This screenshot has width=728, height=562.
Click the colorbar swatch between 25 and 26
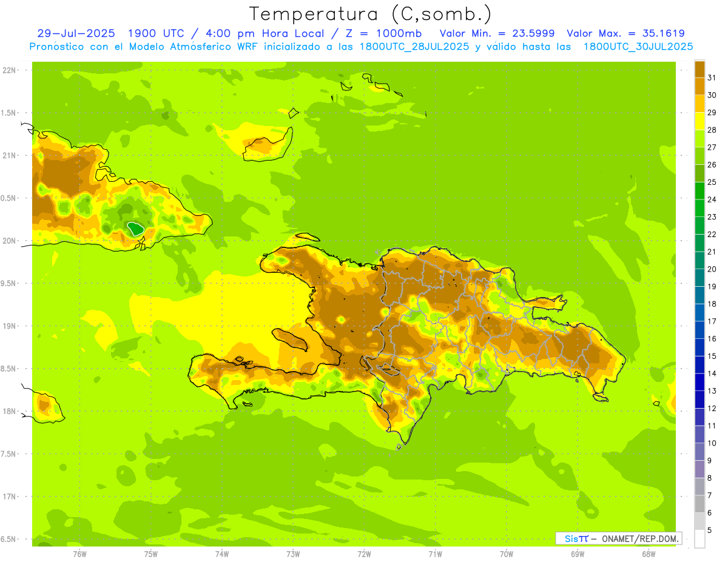click(699, 173)
